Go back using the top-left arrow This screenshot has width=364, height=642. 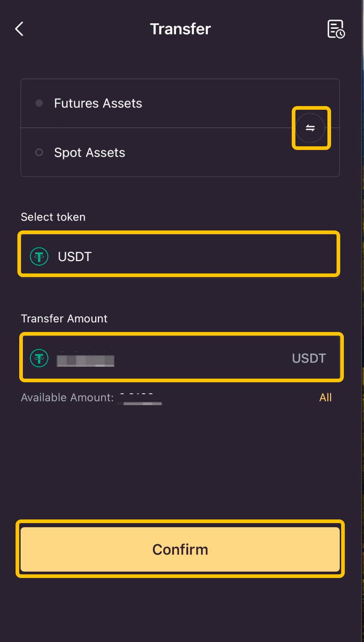(19, 29)
